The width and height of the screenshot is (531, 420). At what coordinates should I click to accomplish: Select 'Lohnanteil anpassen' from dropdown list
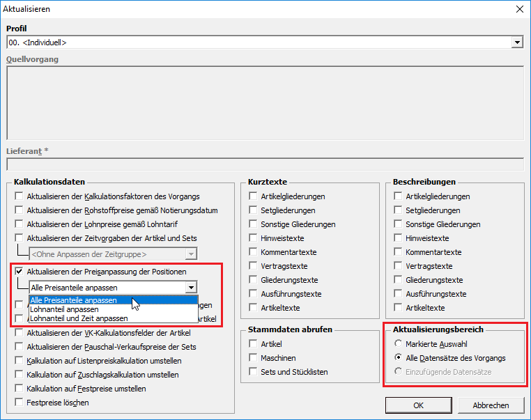65,309
